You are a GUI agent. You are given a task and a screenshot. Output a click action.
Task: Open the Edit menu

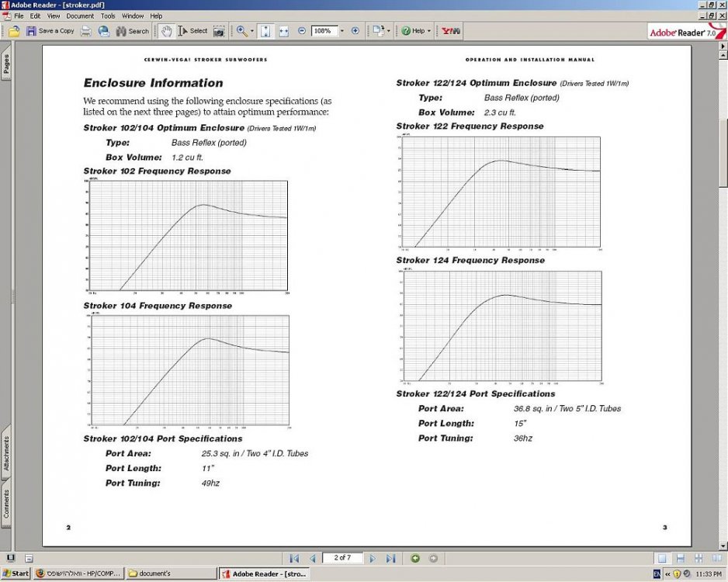[x=35, y=16]
